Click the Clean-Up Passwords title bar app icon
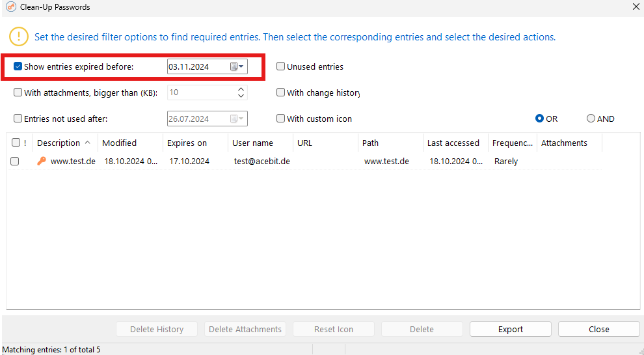 pos(11,7)
